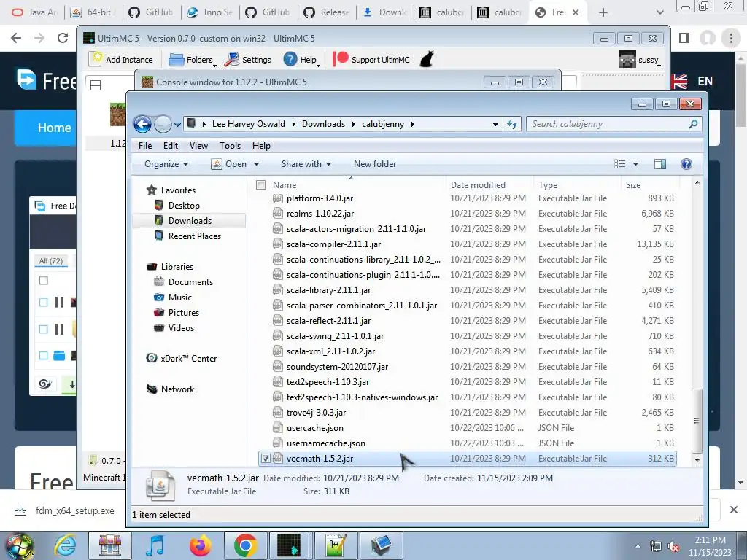This screenshot has height=560, width=747.
Task: Click Internet Explorer icon in taskbar
Action: click(65, 545)
